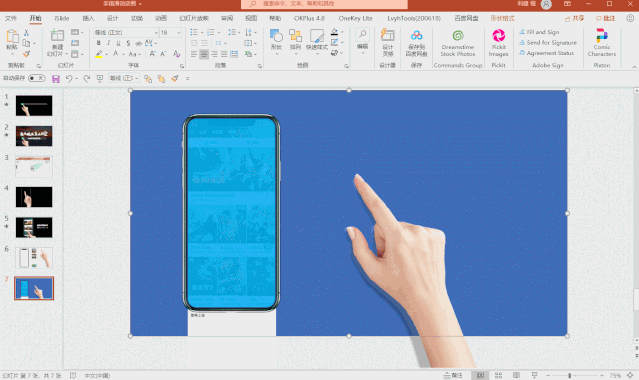Click the yellow text highlight color swatch
639x380 pixels.
(x=99, y=54)
